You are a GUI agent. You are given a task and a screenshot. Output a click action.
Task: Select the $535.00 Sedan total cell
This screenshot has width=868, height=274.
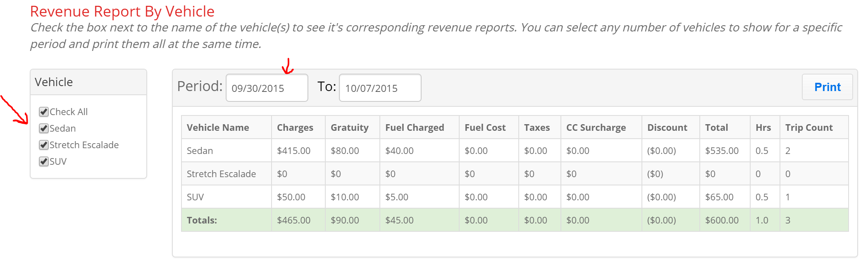(722, 151)
